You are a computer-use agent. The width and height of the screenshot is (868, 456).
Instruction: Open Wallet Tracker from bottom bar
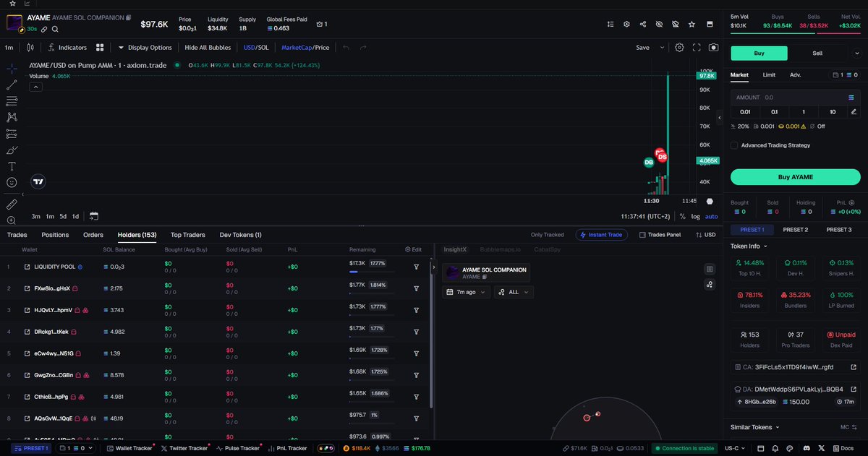(x=129, y=448)
